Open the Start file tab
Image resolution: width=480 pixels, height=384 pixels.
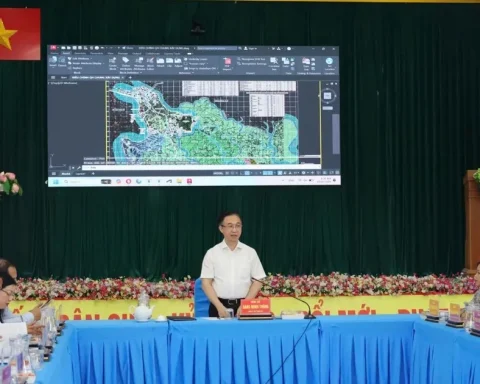coord(64,77)
